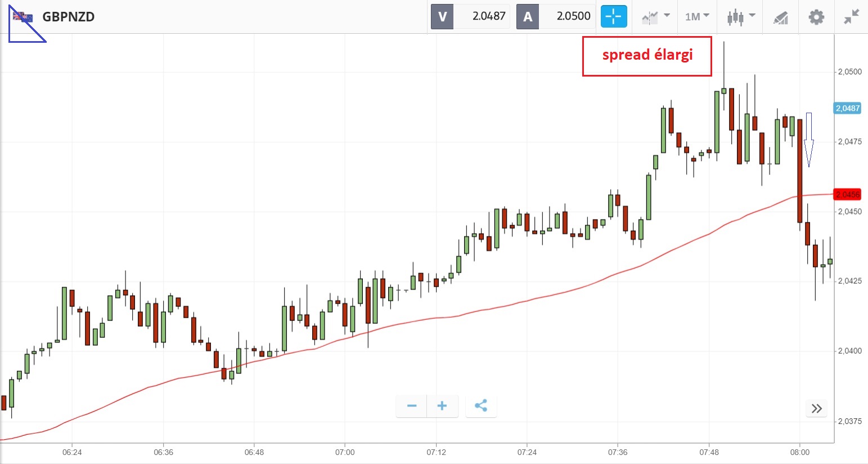Click the red 2,0456 moving average label
The image size is (868, 464).
point(847,195)
